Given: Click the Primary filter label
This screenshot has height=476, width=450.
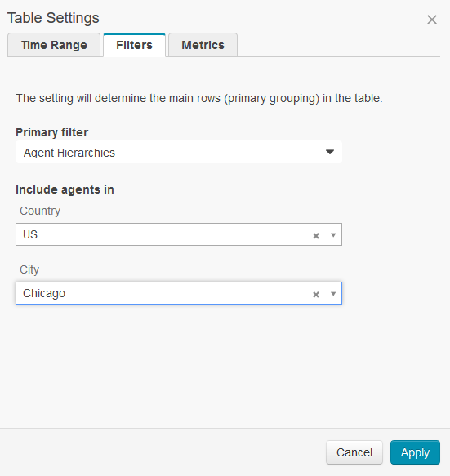Looking at the screenshot, I should click(x=52, y=132).
